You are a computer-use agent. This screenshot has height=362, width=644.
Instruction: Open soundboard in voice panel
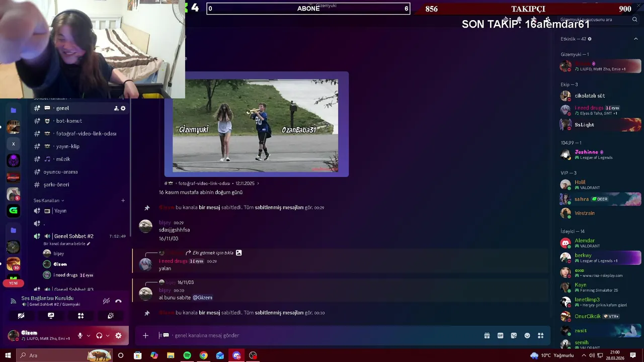(x=111, y=316)
